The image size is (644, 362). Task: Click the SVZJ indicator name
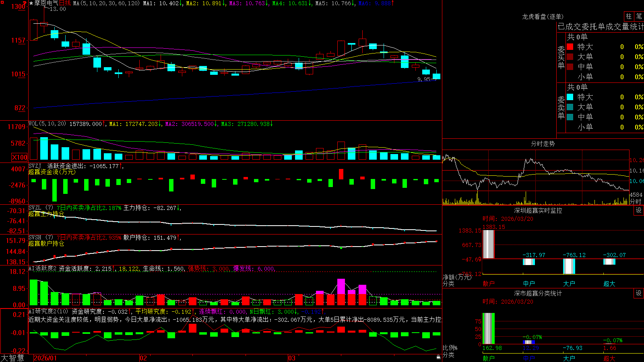click(x=35, y=166)
